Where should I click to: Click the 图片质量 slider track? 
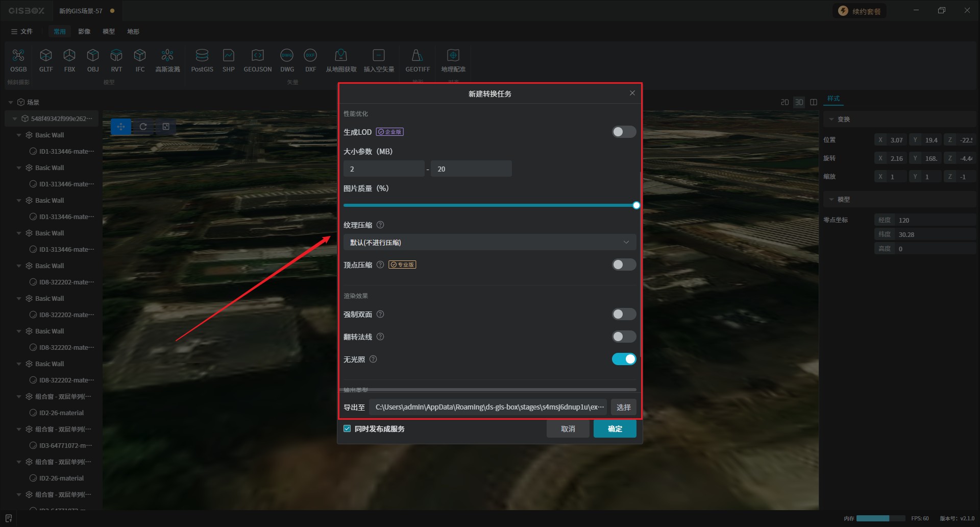[489, 205]
